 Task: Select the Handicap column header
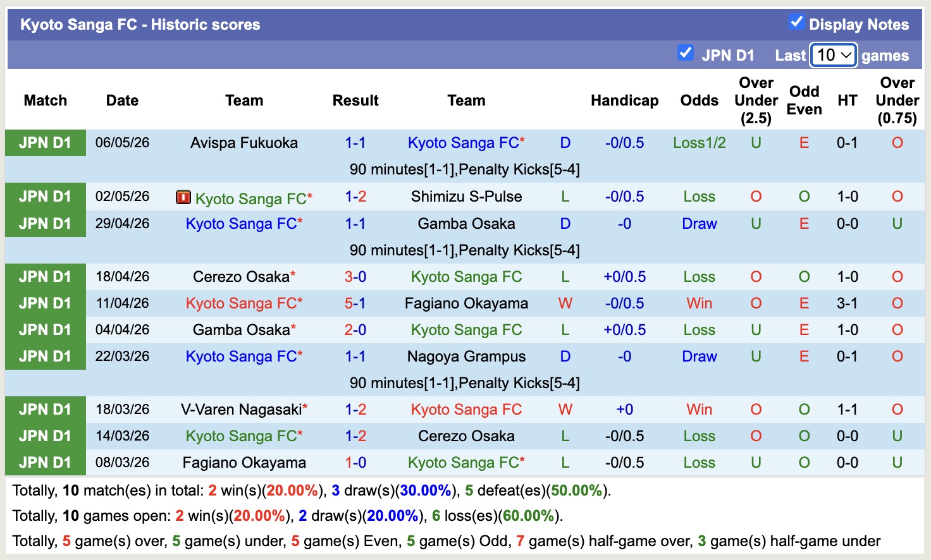coord(624,100)
